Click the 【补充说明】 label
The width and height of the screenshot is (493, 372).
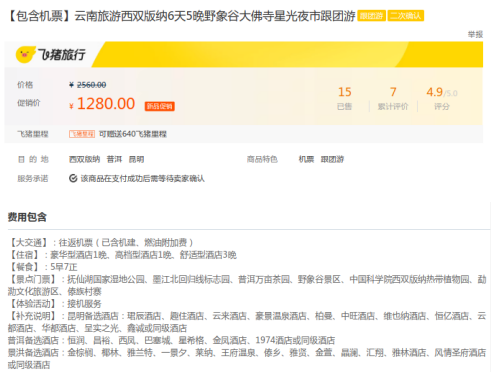pyautogui.click(x=33, y=316)
